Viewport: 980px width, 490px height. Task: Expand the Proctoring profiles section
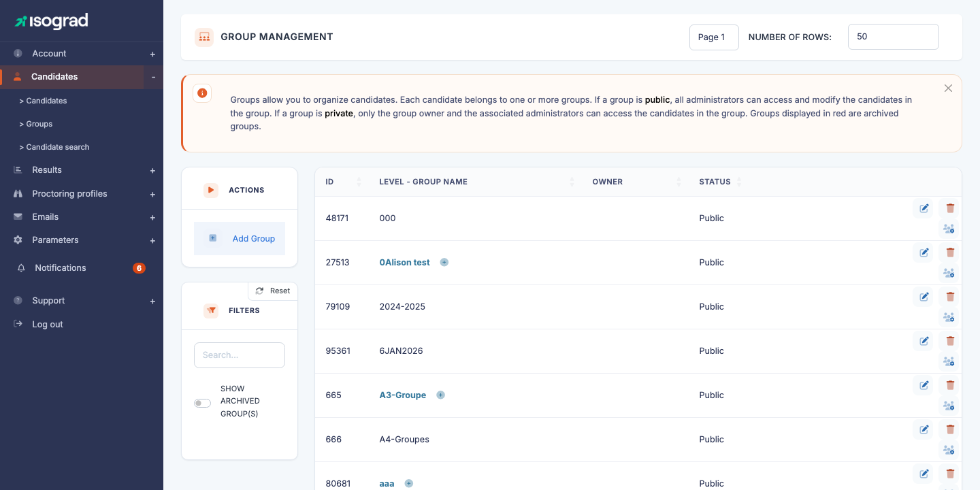pyautogui.click(x=152, y=194)
